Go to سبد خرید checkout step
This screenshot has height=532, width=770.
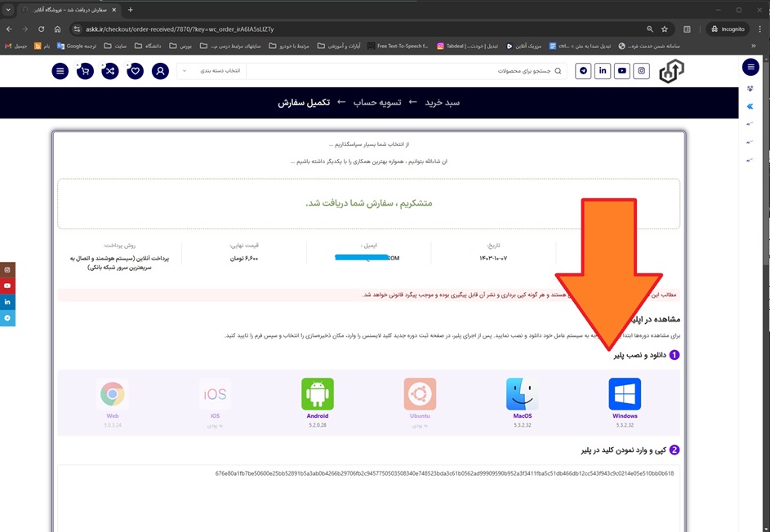442,102
